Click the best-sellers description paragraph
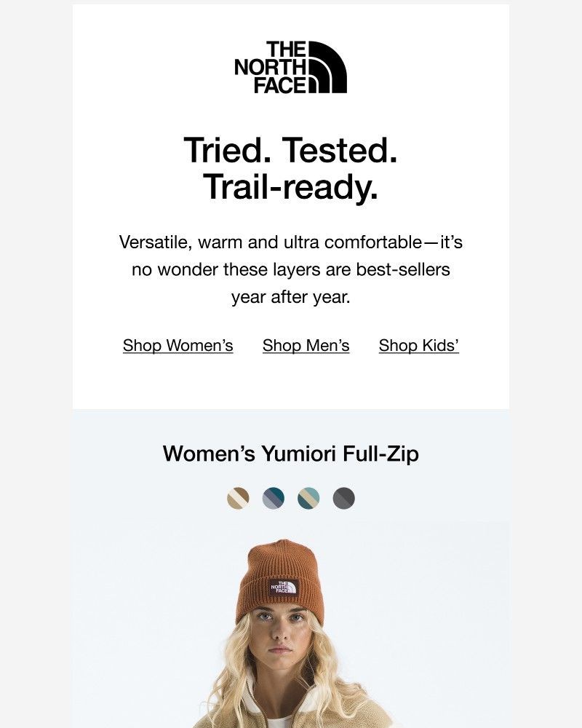Viewport: 582px width, 728px height. [x=291, y=270]
